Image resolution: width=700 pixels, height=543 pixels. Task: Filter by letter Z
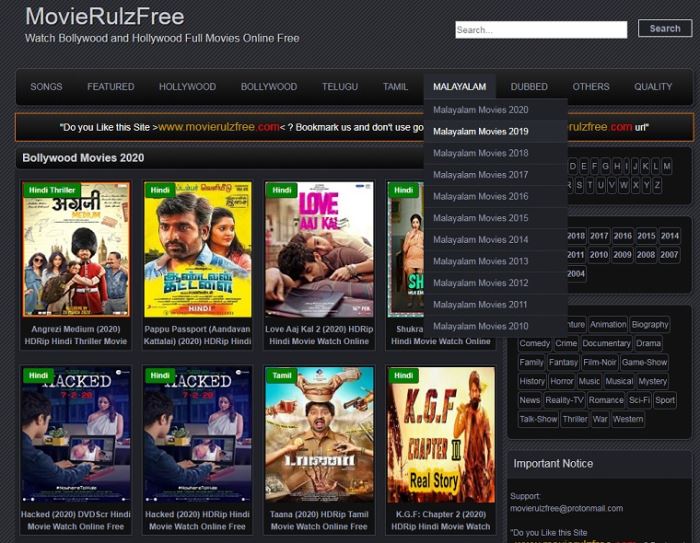[657, 185]
